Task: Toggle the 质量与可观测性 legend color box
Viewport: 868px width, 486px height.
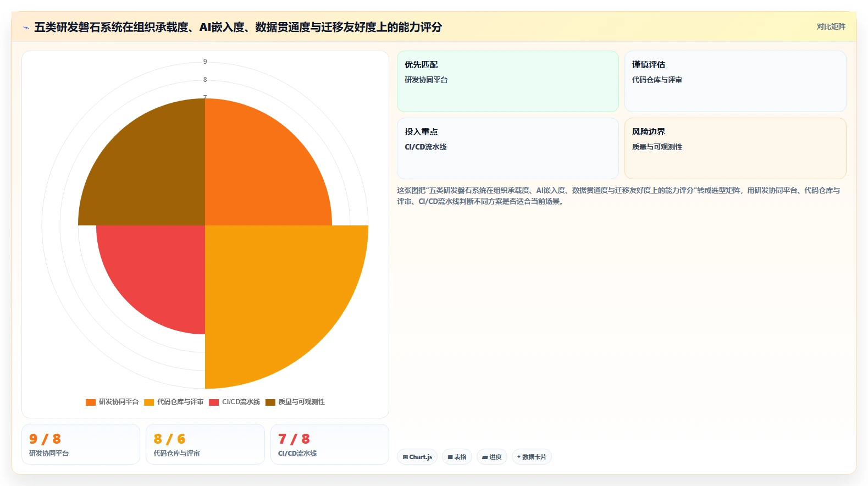Action: click(x=270, y=402)
